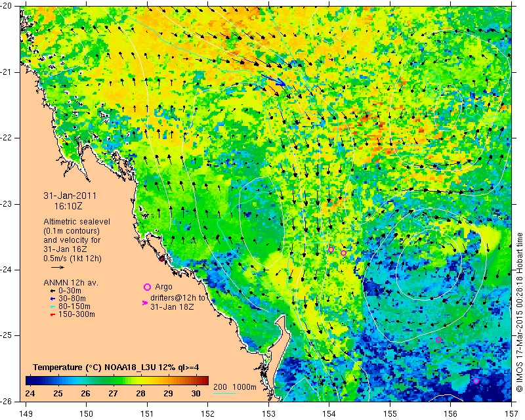Screen dimensions: 525x420
Task: Click the longitude axis label '149'
Action: [x=26, y=414]
